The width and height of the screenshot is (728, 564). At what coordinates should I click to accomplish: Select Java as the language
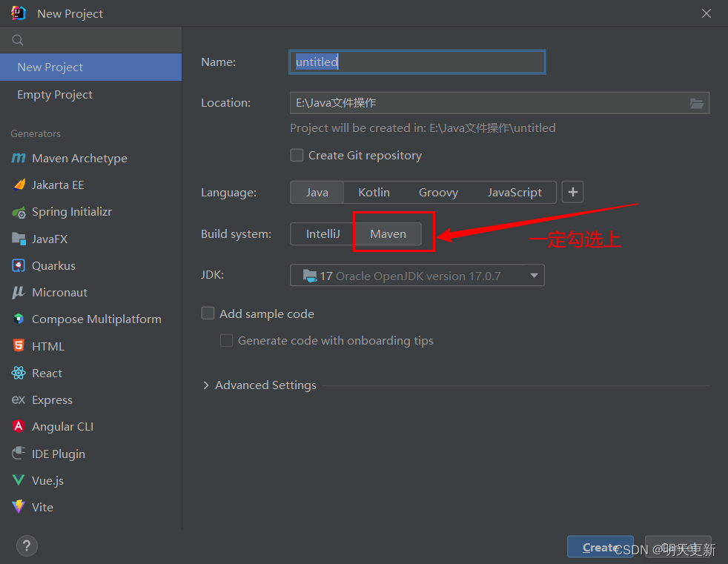coord(317,192)
